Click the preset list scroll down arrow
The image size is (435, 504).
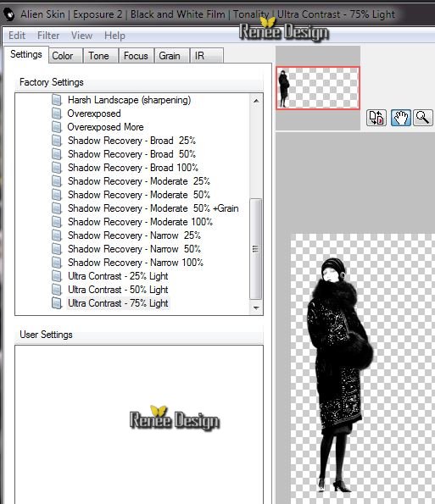coord(256,308)
